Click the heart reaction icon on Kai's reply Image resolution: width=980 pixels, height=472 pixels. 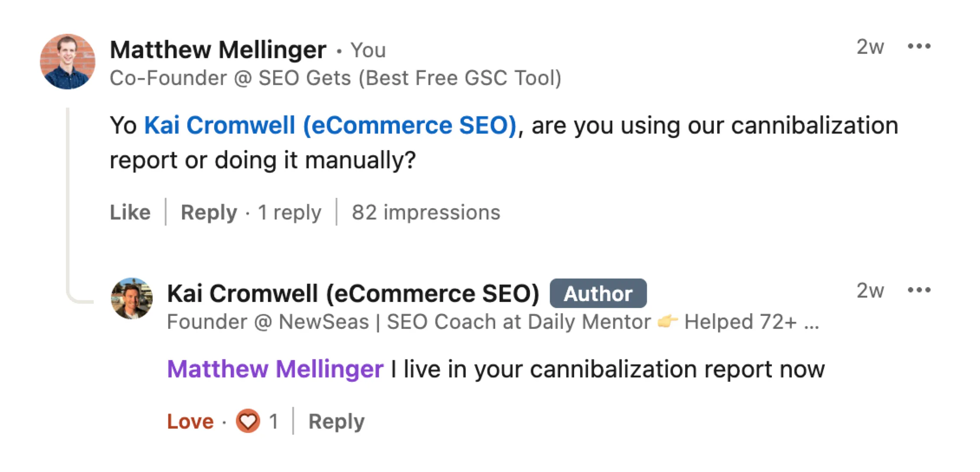click(x=248, y=421)
